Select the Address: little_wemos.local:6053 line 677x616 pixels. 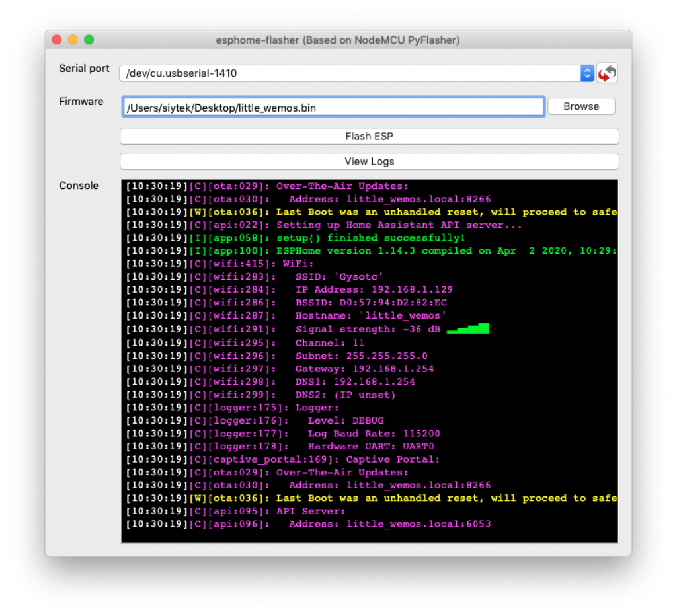coord(308,524)
